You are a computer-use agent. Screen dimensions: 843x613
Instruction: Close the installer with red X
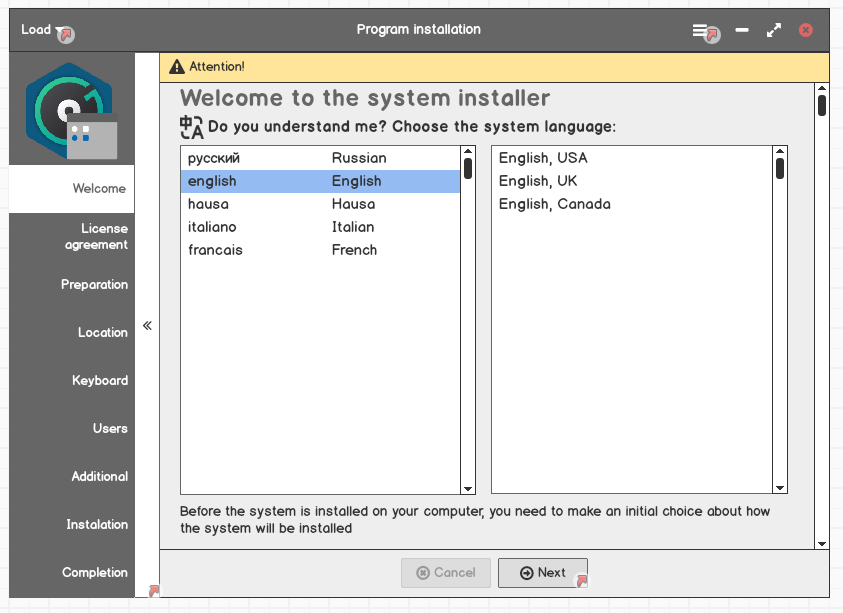[x=805, y=30]
